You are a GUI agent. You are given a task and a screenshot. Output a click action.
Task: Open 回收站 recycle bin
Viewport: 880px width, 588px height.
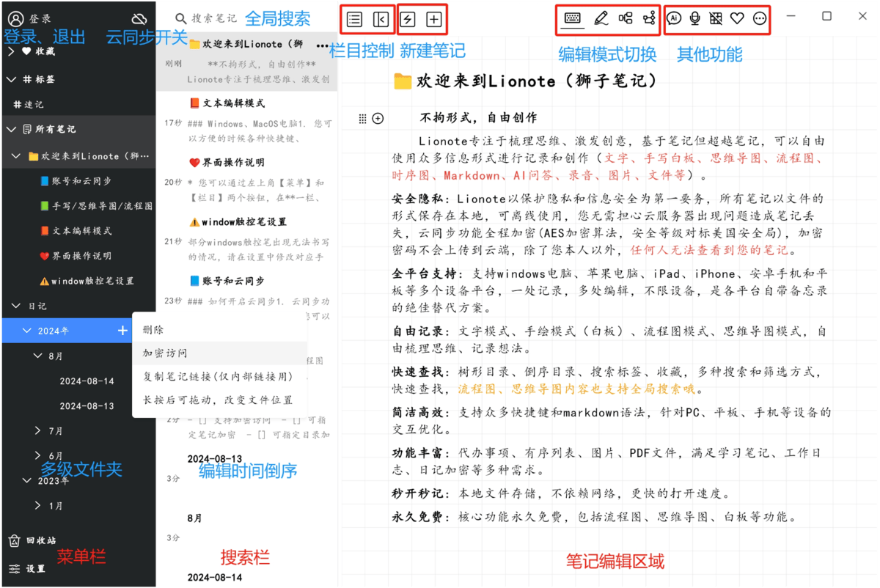[32, 541]
